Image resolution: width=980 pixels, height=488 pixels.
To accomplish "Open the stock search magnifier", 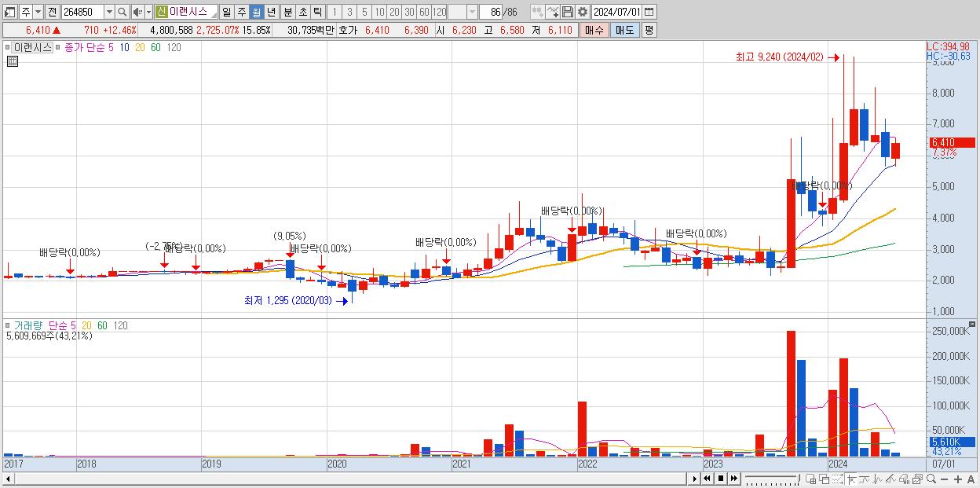I will tap(122, 12).
